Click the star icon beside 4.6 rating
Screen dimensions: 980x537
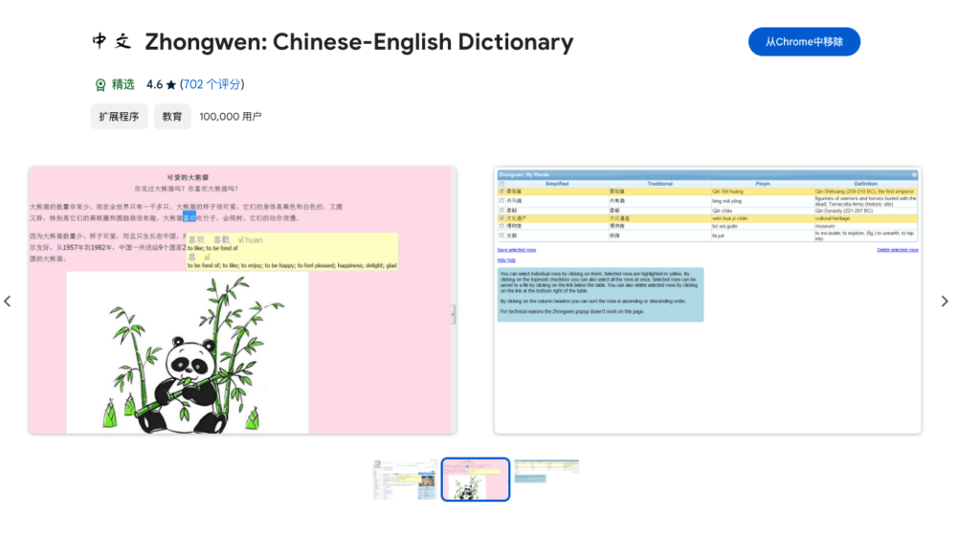point(170,85)
